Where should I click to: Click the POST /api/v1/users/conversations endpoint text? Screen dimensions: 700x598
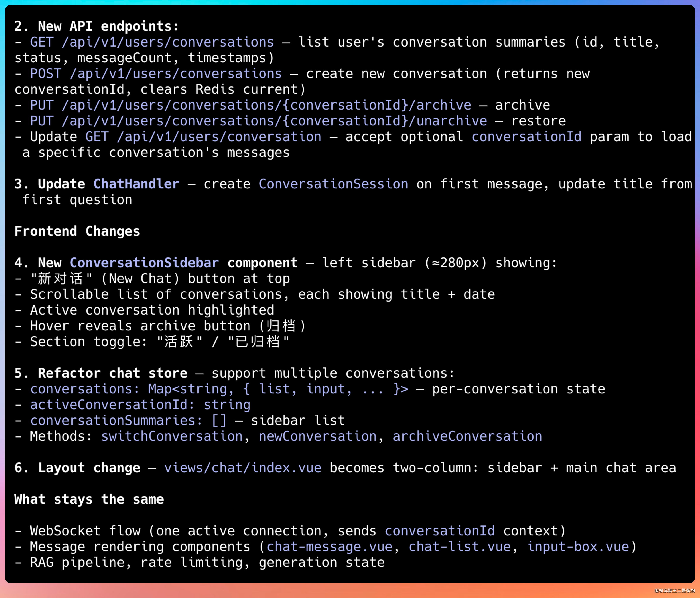[x=156, y=74]
